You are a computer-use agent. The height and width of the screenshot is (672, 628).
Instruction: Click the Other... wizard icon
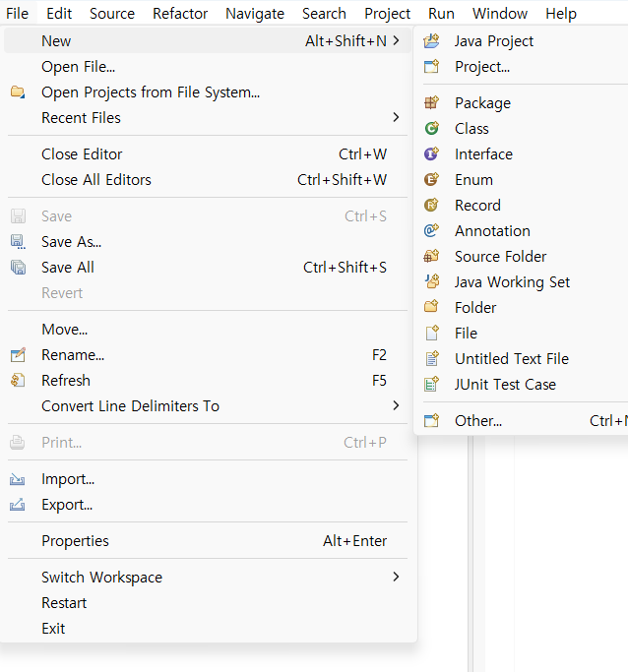(432, 421)
